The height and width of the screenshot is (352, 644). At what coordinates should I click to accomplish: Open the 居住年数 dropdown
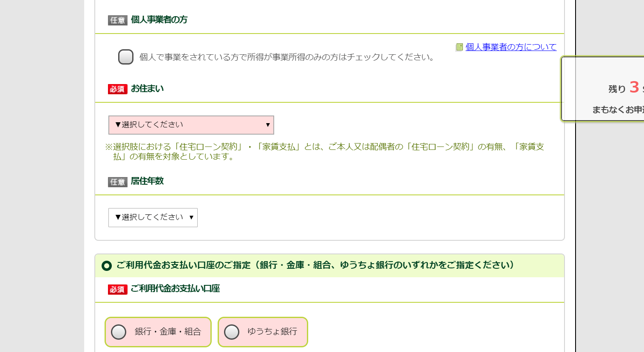[x=153, y=217]
